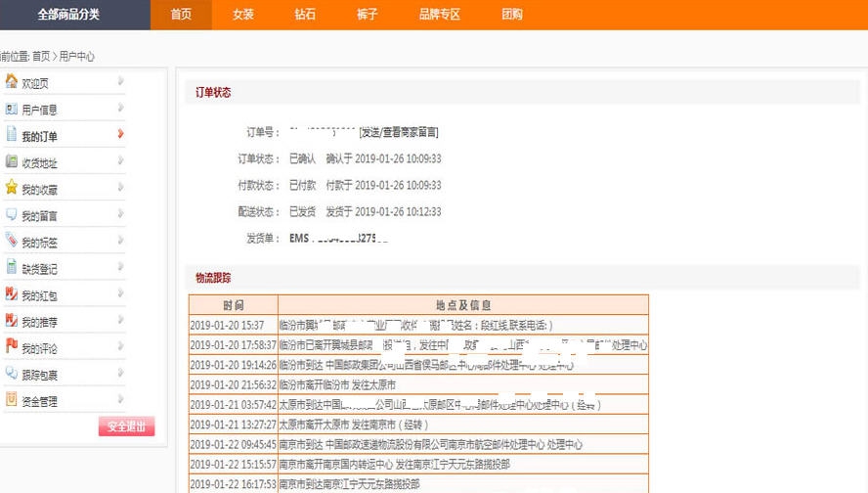Open 我的标签 in the sidebar
868x493 pixels.
[x=39, y=243]
